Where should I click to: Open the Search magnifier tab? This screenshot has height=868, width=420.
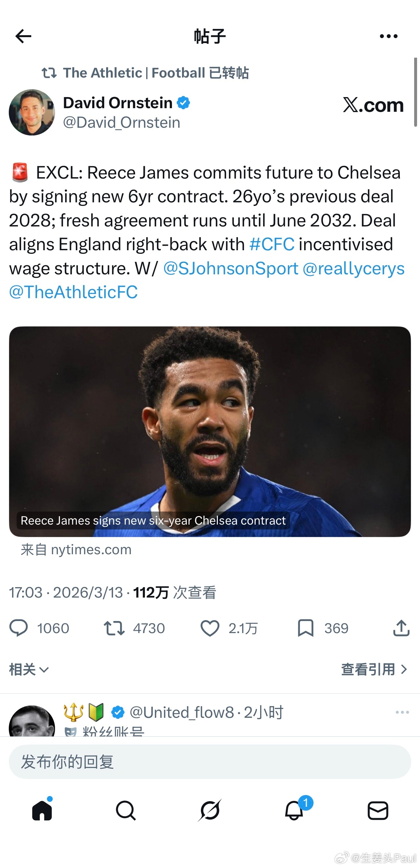point(126,811)
